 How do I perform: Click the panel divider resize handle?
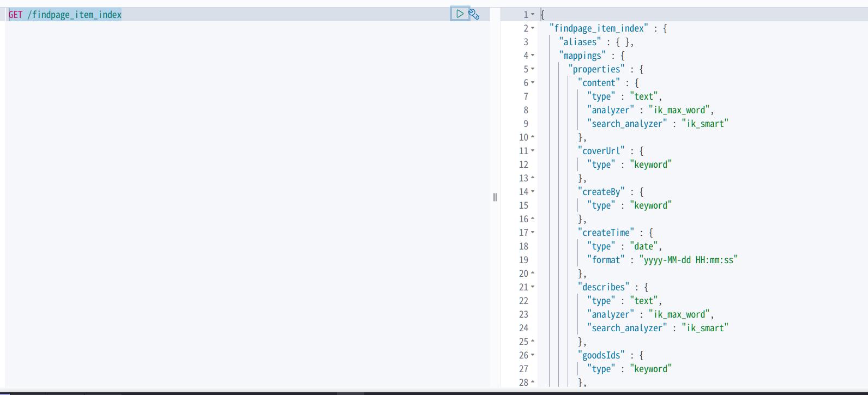coord(495,197)
